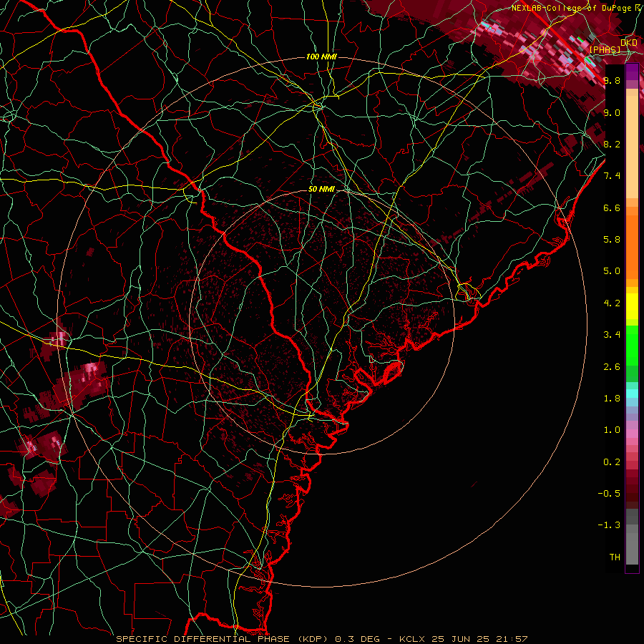Click the 50 NMI range ring label
The width and height of the screenshot is (644, 644).
point(321,189)
